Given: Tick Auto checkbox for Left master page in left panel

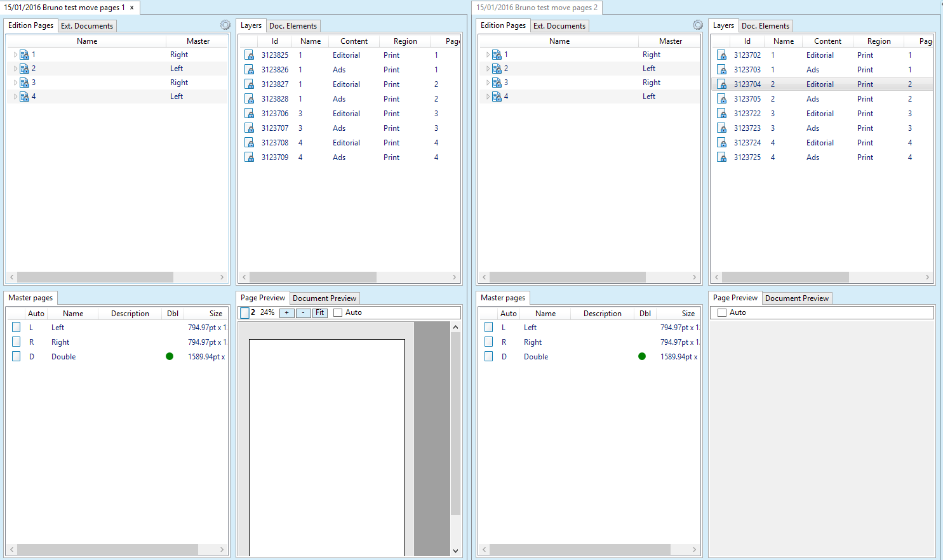Looking at the screenshot, I should point(17,328).
